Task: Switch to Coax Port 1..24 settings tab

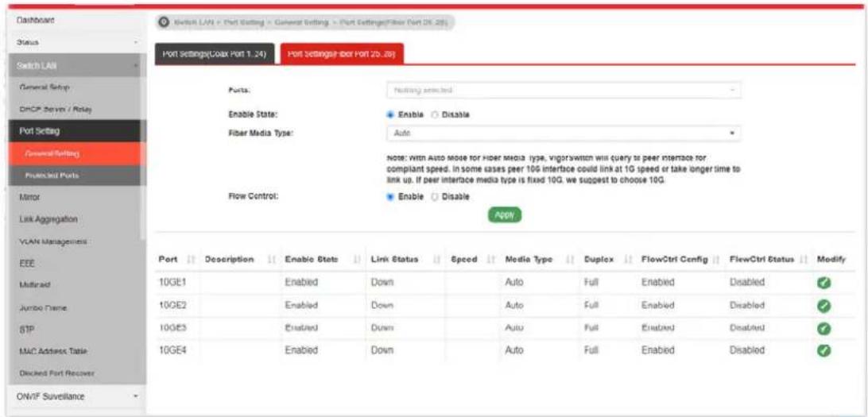Action: click(215, 54)
